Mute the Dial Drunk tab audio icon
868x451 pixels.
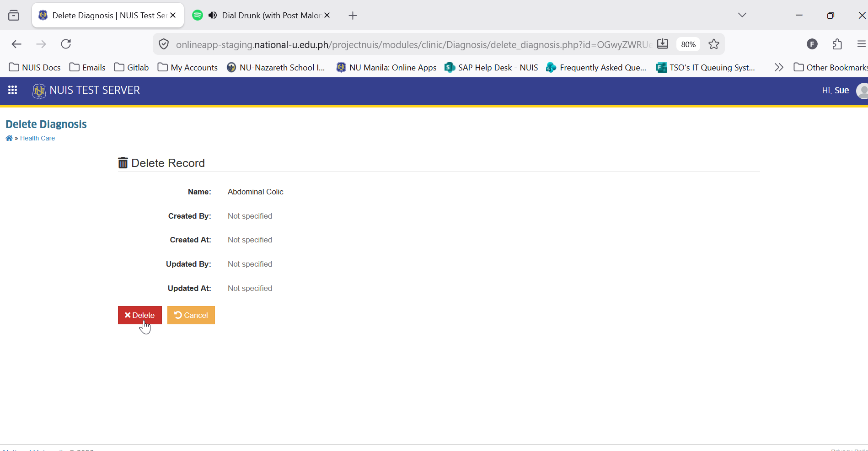(x=212, y=15)
